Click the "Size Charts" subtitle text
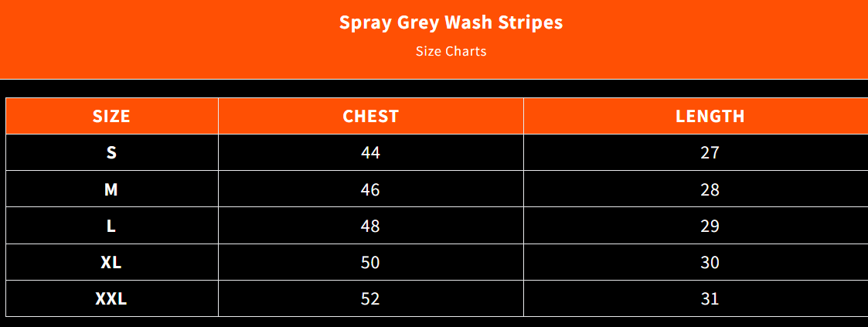This screenshot has height=327, width=868. click(x=451, y=52)
